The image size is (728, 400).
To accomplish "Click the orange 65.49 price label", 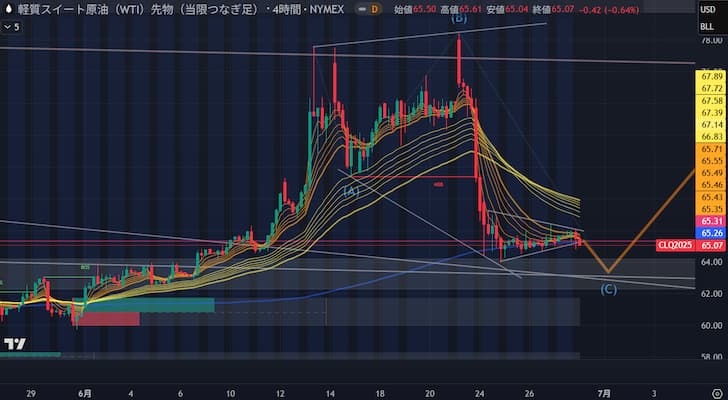I will 712,173.
